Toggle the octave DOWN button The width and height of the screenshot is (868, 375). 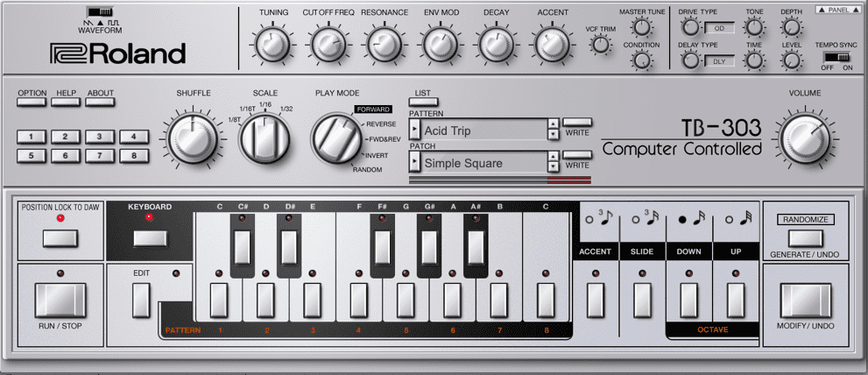pos(688,301)
